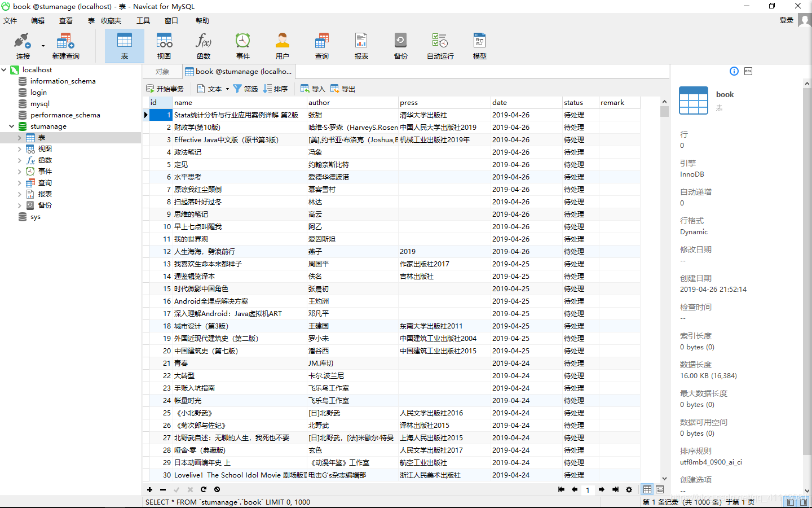Image resolution: width=812 pixels, height=508 pixels.
Task: Click the 新建查询 (New Query) toolbar icon
Action: click(65, 46)
